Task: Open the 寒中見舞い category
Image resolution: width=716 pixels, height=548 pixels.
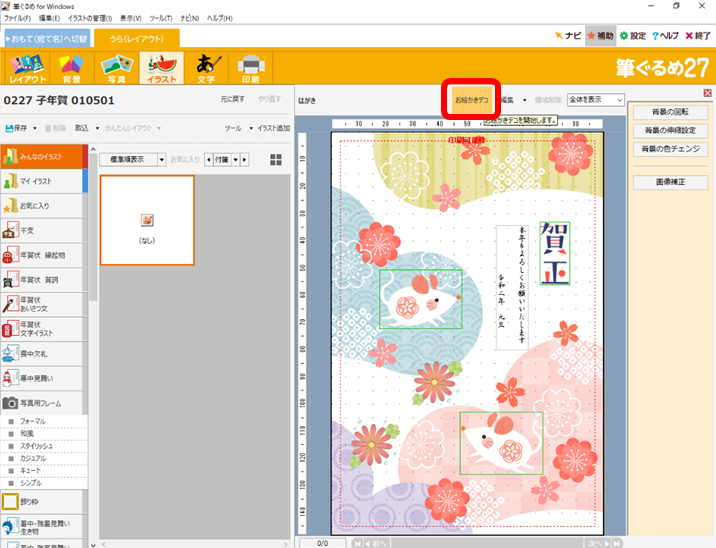Action: 42,379
